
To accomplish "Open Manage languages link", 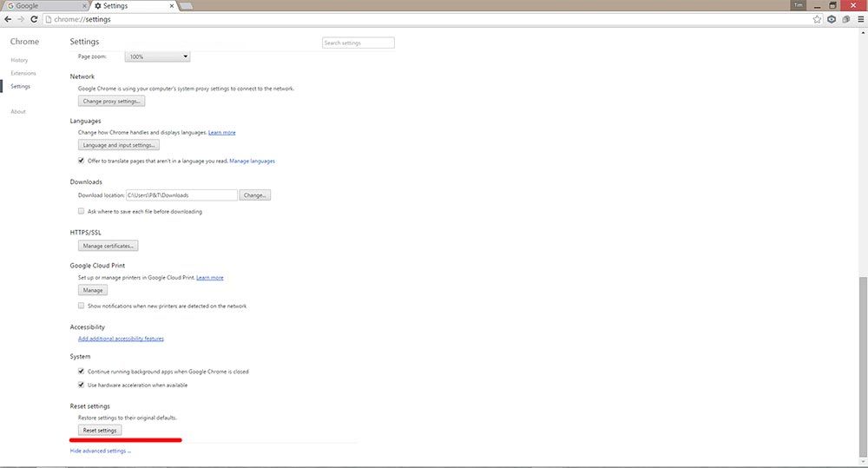I will click(252, 161).
